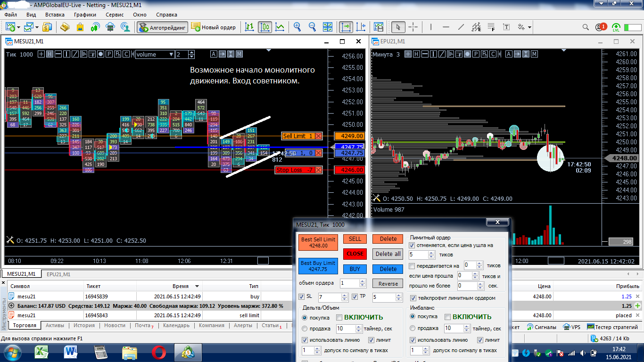Select the cursor arrow tool
Screen dimensions: 644x362
[398, 27]
